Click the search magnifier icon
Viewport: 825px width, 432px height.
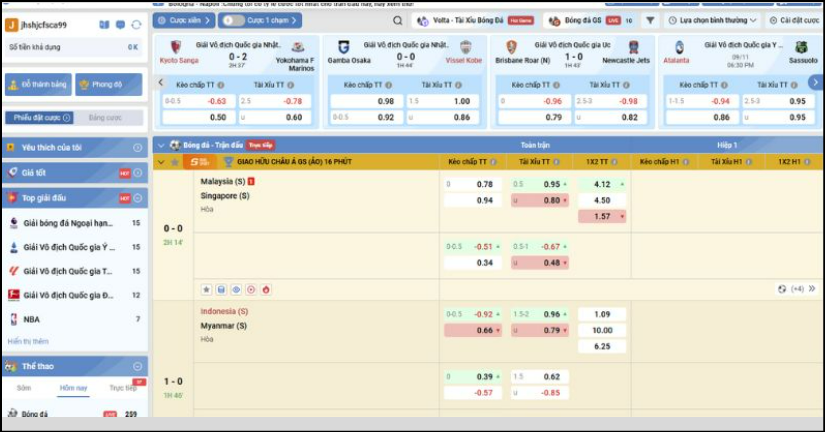pyautogui.click(x=399, y=20)
